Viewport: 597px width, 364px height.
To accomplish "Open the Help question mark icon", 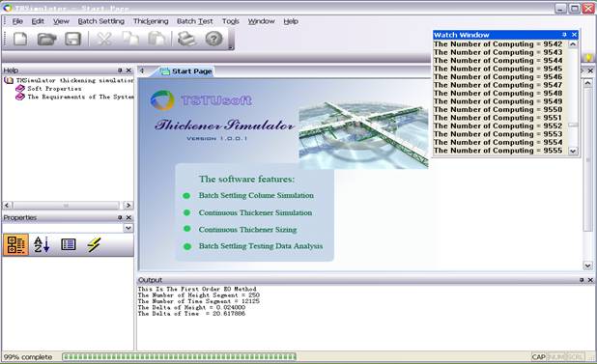I will point(213,39).
